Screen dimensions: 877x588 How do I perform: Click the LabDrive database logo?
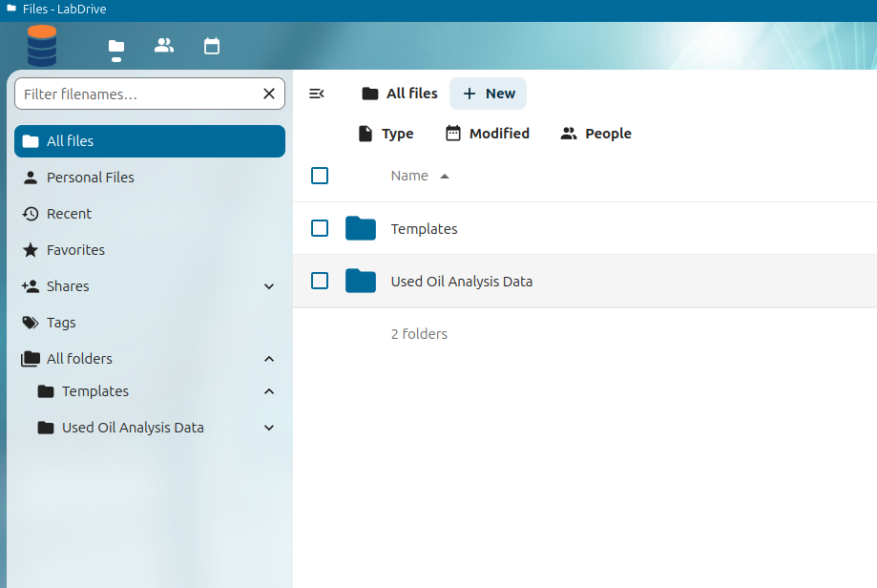pos(42,46)
